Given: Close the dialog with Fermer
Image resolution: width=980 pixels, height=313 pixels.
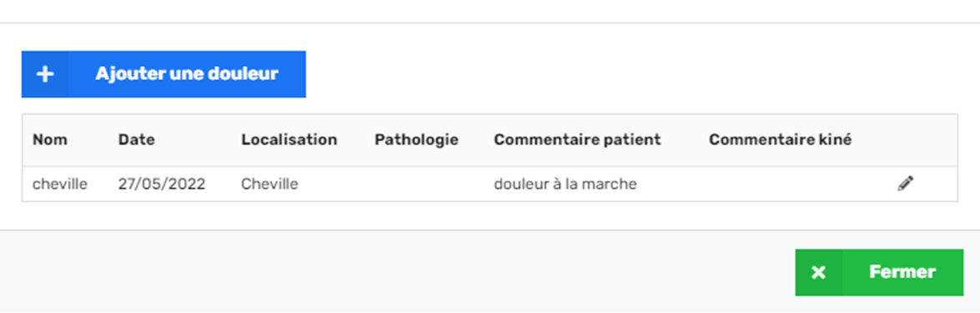Looking at the screenshot, I should [x=879, y=272].
